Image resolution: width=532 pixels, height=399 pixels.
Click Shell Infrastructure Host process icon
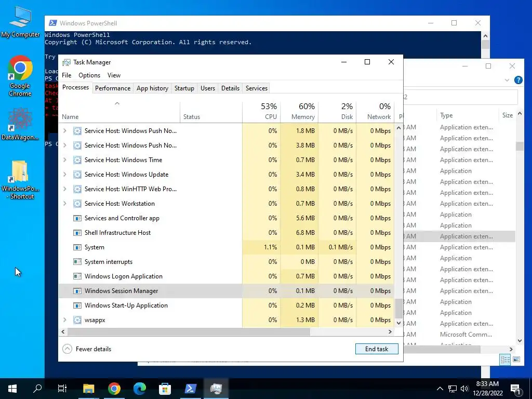[x=77, y=233]
